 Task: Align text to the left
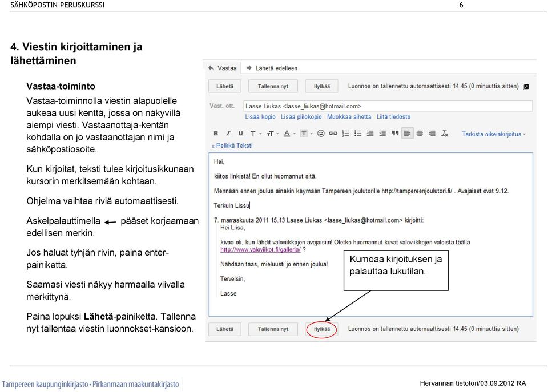point(407,134)
